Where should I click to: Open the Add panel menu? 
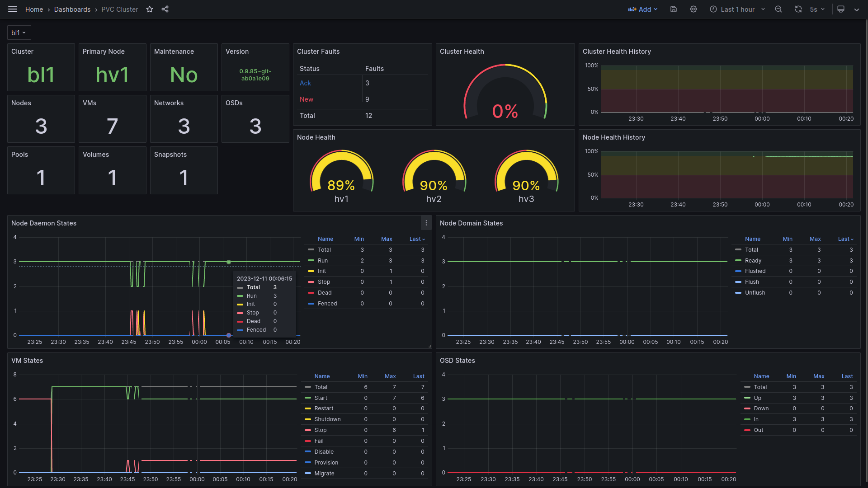[x=643, y=9]
